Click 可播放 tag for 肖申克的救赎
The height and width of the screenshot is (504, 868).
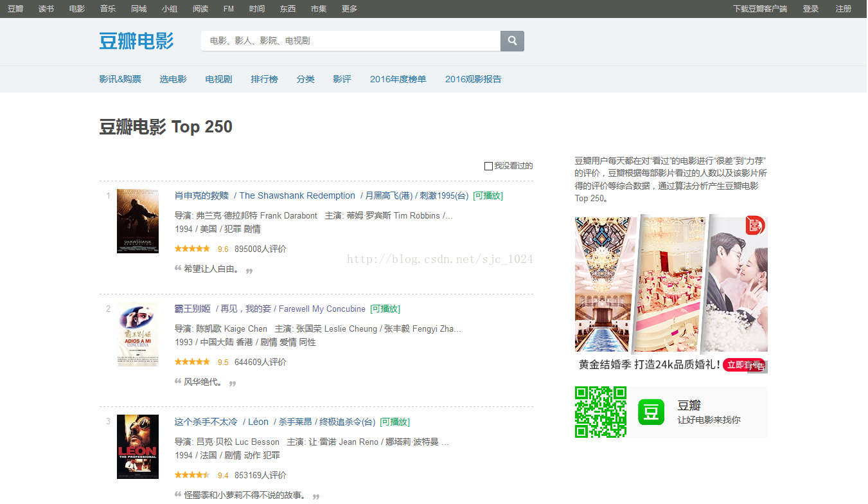(488, 195)
